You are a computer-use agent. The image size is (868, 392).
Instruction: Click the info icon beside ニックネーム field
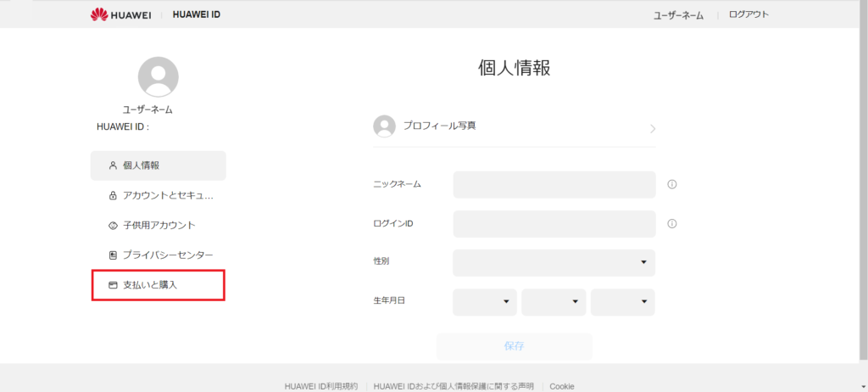click(x=672, y=184)
